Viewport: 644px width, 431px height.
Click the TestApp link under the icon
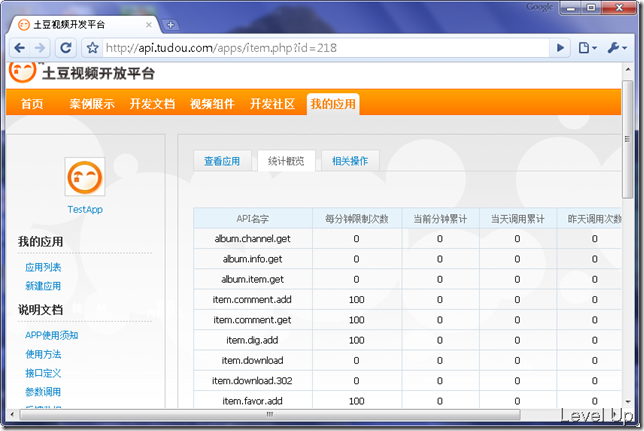pyautogui.click(x=85, y=210)
